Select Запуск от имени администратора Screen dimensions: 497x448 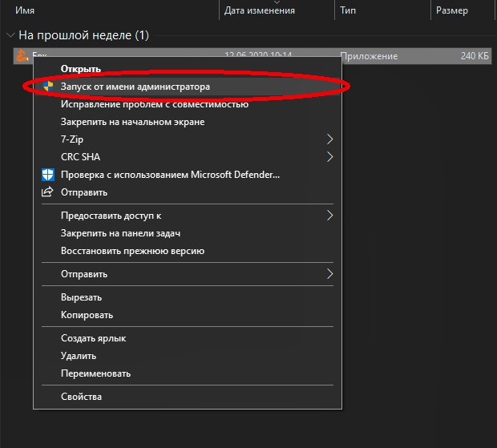pyautogui.click(x=188, y=87)
